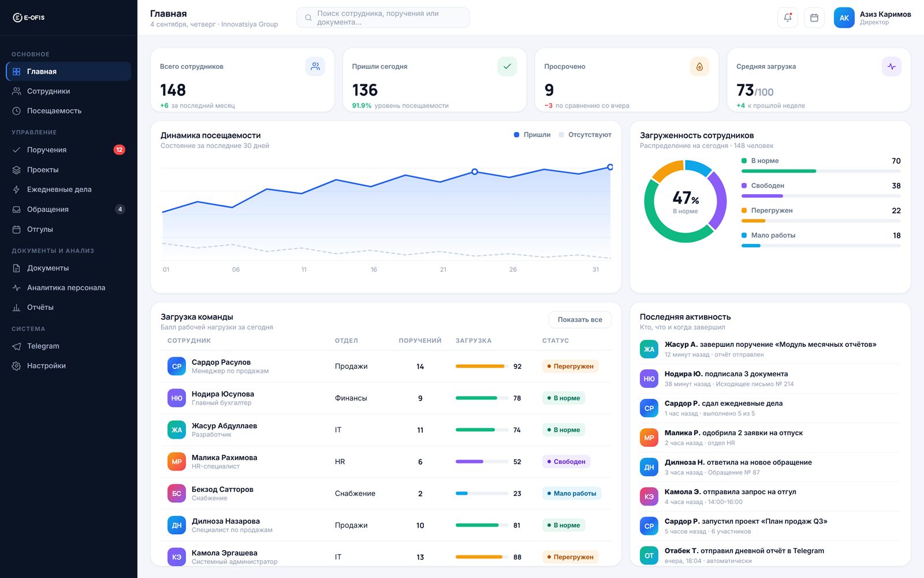Open Аналитика персонала
Viewport: 924px width, 578px height.
tap(69, 288)
